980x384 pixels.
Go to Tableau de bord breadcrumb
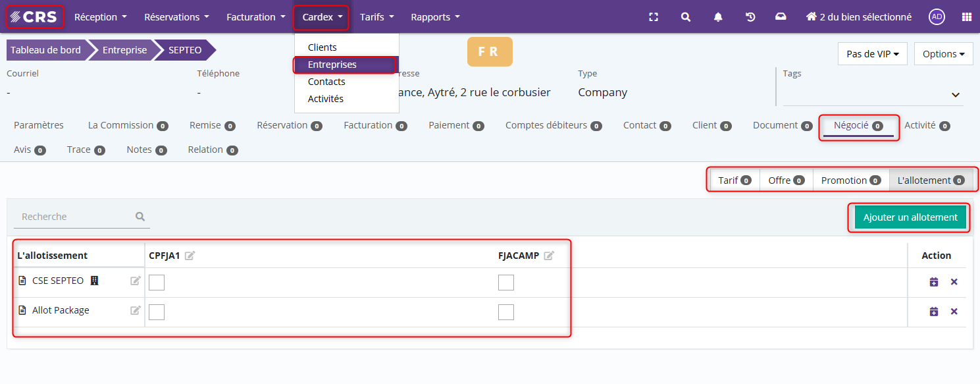46,50
